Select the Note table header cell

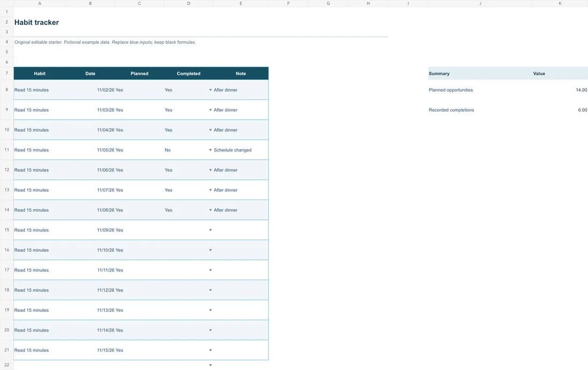click(x=241, y=74)
